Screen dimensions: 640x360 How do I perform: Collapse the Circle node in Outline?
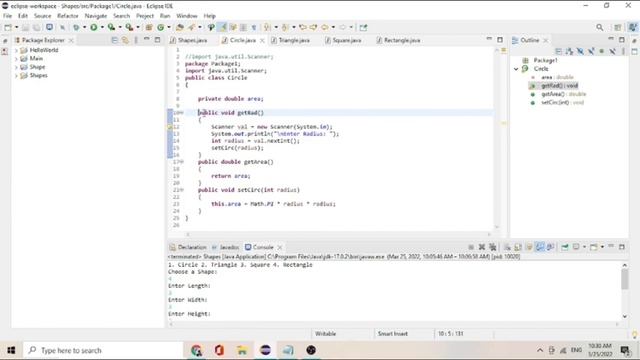pyautogui.click(x=516, y=69)
